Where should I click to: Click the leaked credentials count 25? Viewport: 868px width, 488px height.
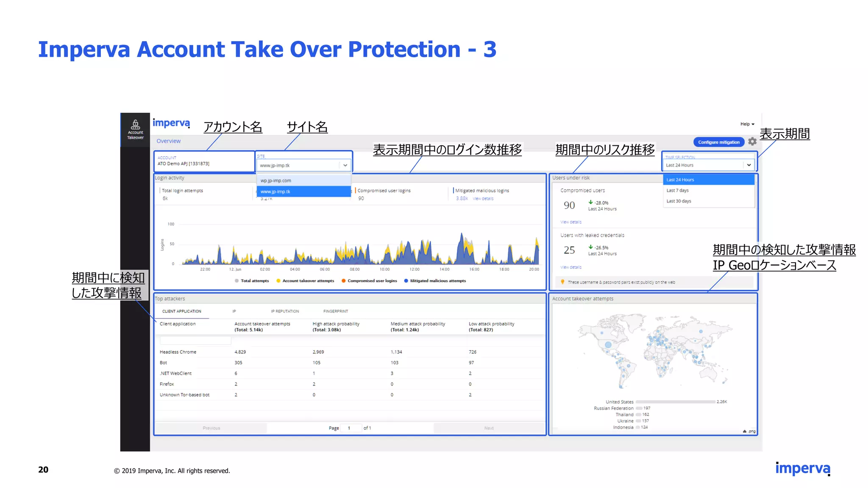569,250
